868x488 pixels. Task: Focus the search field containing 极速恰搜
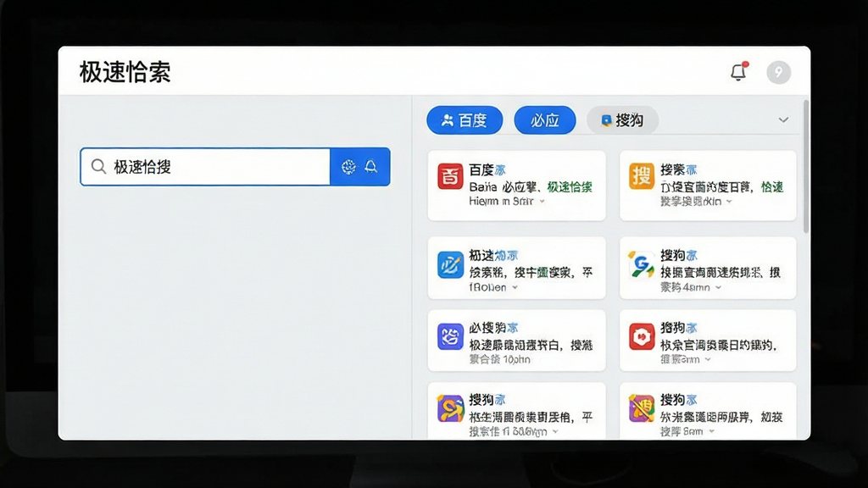point(205,167)
